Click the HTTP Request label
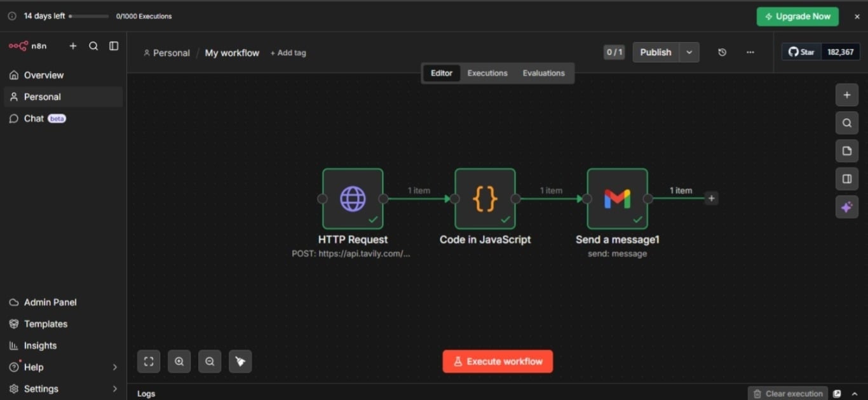The width and height of the screenshot is (868, 400). click(x=353, y=240)
